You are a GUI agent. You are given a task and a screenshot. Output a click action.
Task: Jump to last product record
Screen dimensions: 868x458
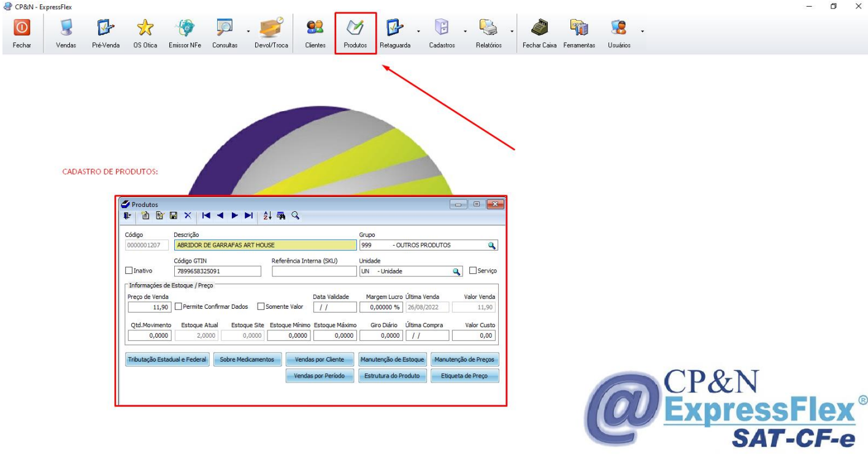tap(248, 215)
